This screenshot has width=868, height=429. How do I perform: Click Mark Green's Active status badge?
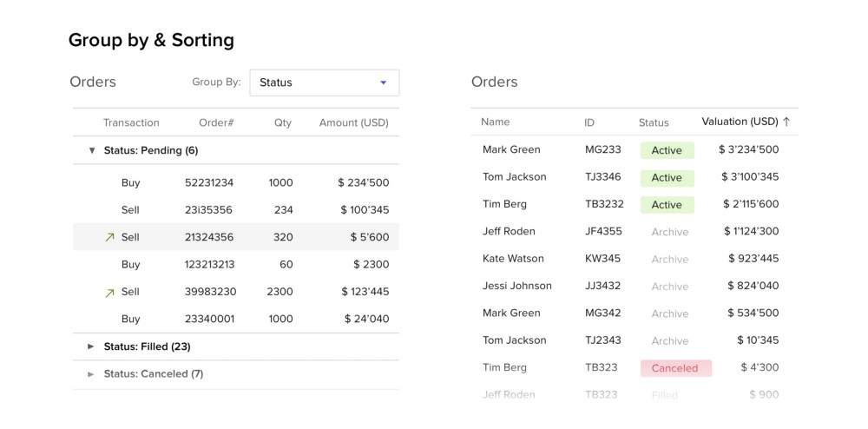click(667, 150)
